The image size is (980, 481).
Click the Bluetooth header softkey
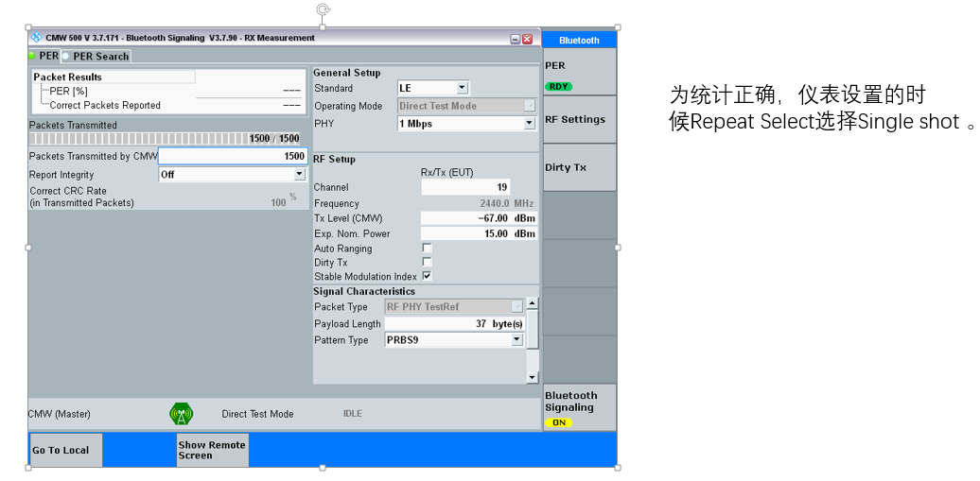pos(579,40)
